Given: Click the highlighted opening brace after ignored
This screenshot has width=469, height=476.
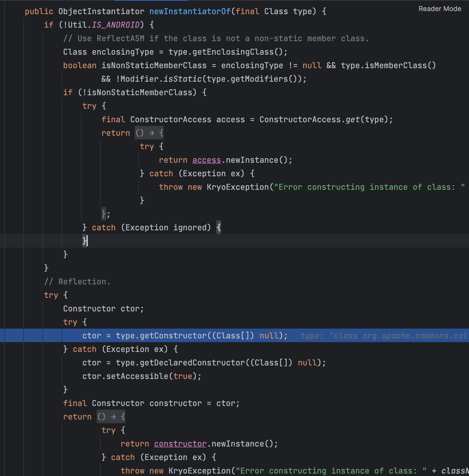Looking at the screenshot, I should click(x=219, y=228).
